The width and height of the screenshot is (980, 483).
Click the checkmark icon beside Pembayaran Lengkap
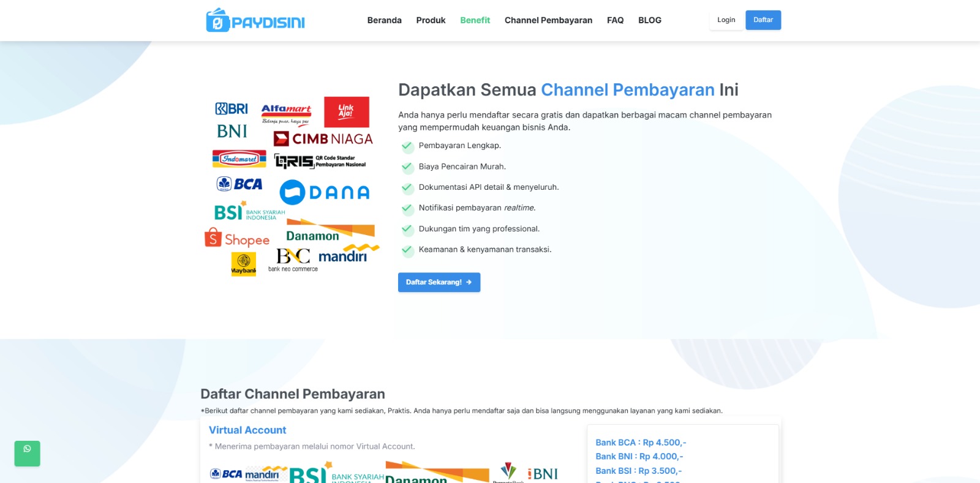tap(407, 146)
